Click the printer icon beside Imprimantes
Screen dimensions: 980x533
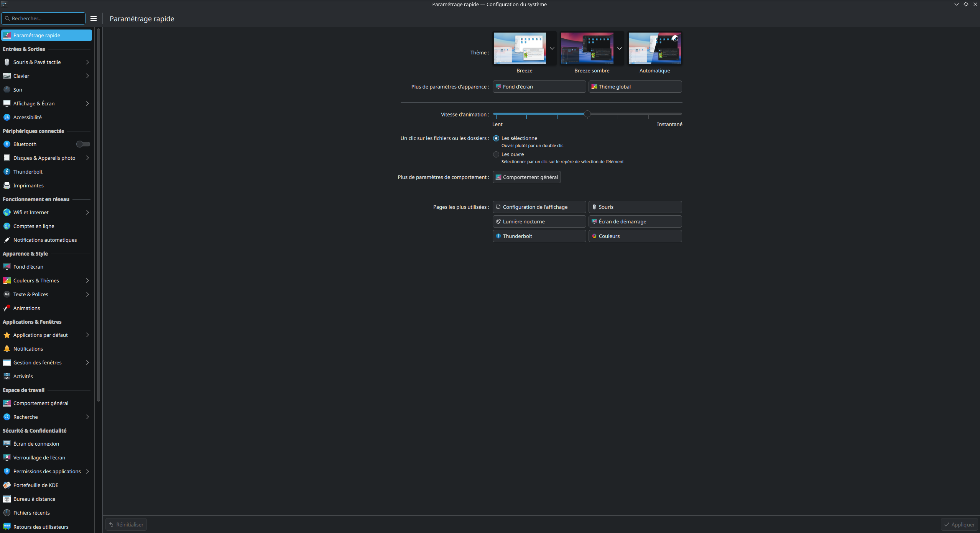pos(7,185)
